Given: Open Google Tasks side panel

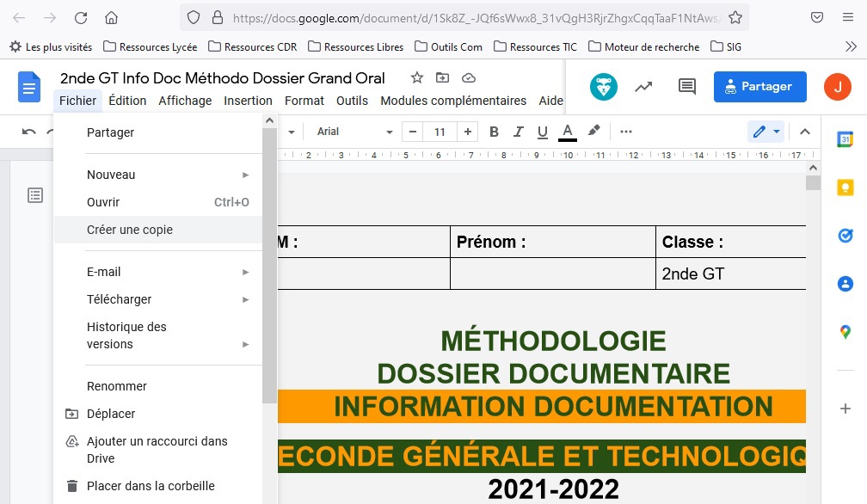Looking at the screenshot, I should pos(845,236).
